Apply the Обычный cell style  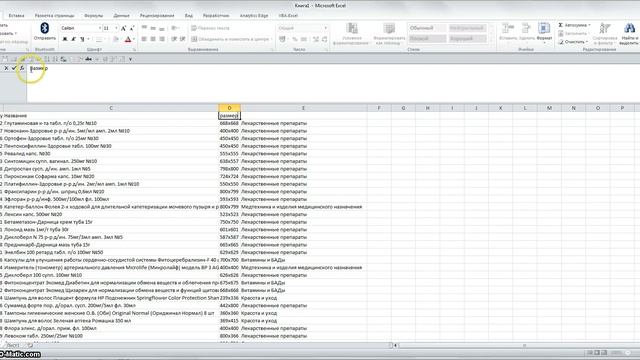pos(427,28)
